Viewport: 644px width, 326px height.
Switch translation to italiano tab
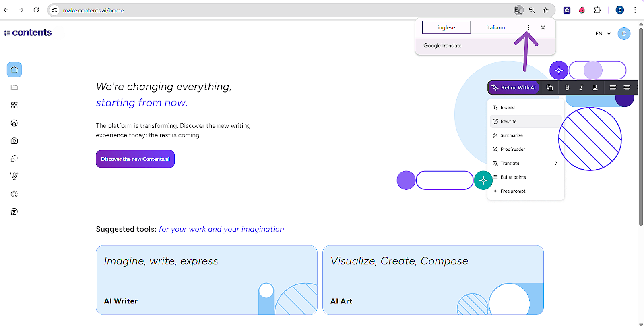pyautogui.click(x=495, y=27)
